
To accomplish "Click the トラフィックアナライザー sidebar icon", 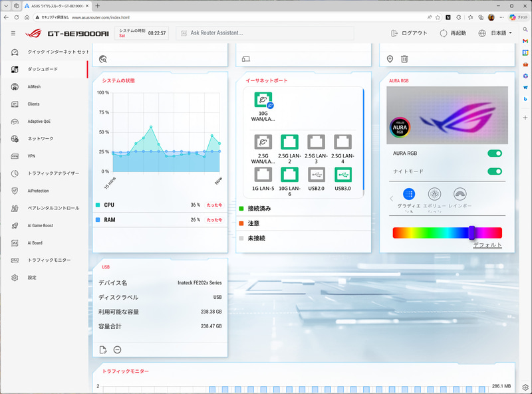I will pos(15,173).
